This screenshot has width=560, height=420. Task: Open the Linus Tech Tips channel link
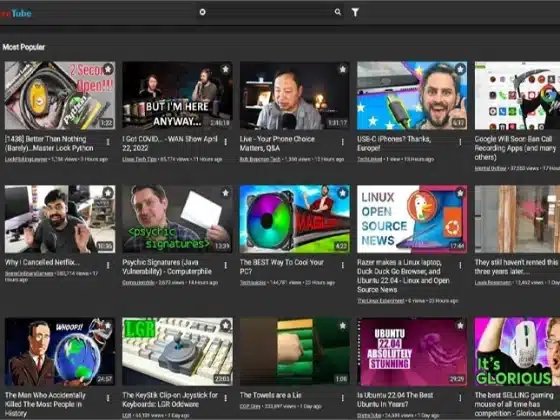(x=139, y=159)
